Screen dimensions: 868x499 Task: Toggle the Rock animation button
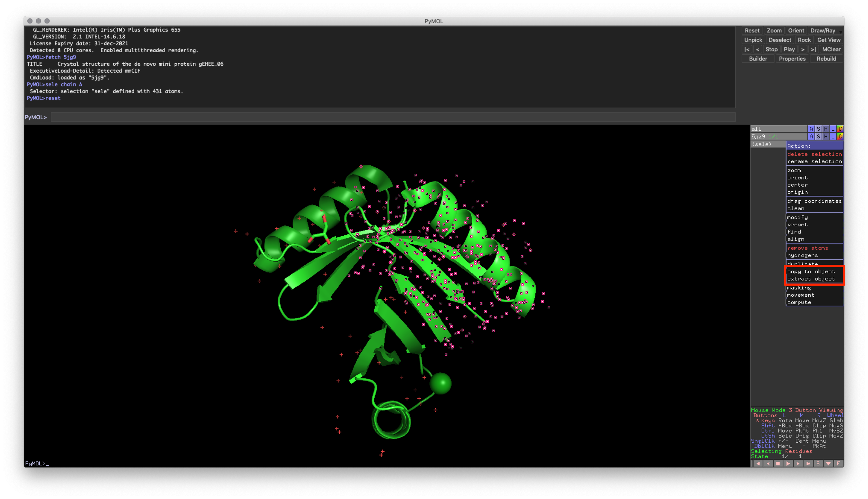[x=804, y=40]
